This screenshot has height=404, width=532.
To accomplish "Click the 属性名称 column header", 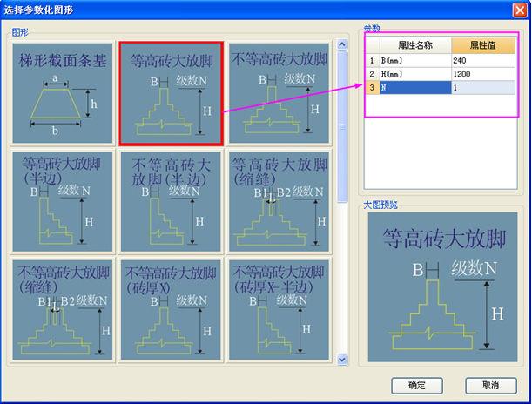I will tap(415, 45).
